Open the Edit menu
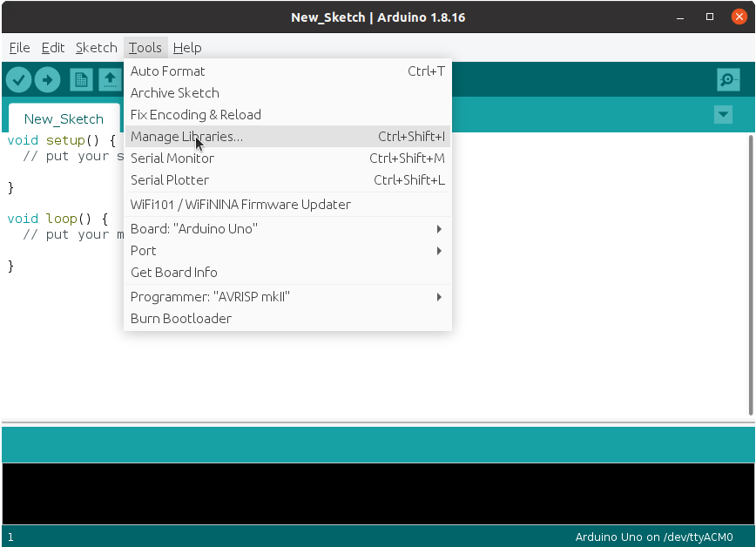 [x=53, y=48]
